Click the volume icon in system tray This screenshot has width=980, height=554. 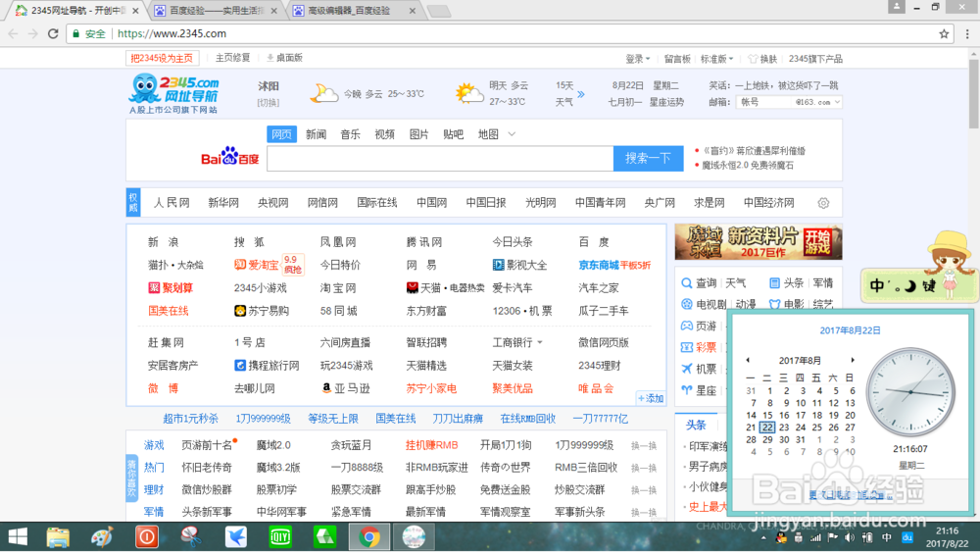(x=850, y=537)
